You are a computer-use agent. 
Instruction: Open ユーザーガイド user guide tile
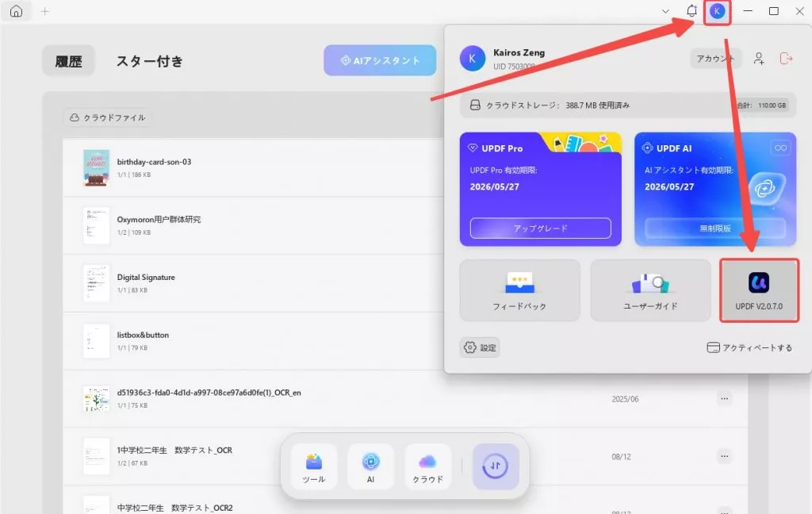click(650, 290)
